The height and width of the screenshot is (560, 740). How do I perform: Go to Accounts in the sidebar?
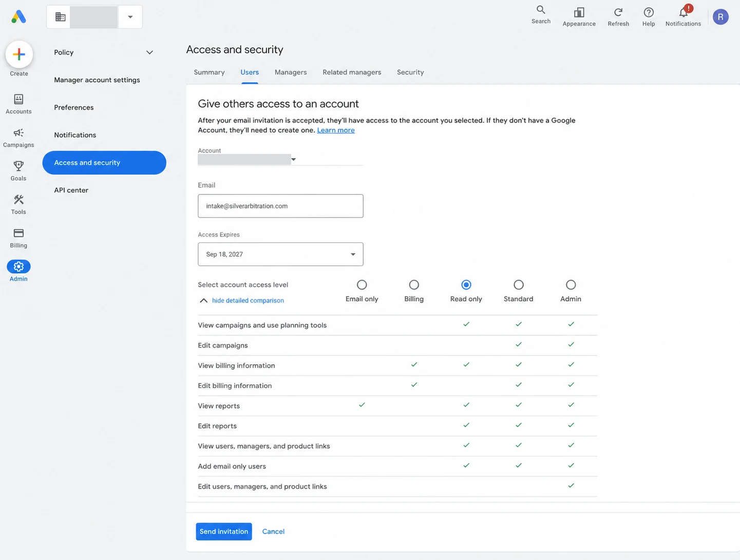[x=18, y=104]
